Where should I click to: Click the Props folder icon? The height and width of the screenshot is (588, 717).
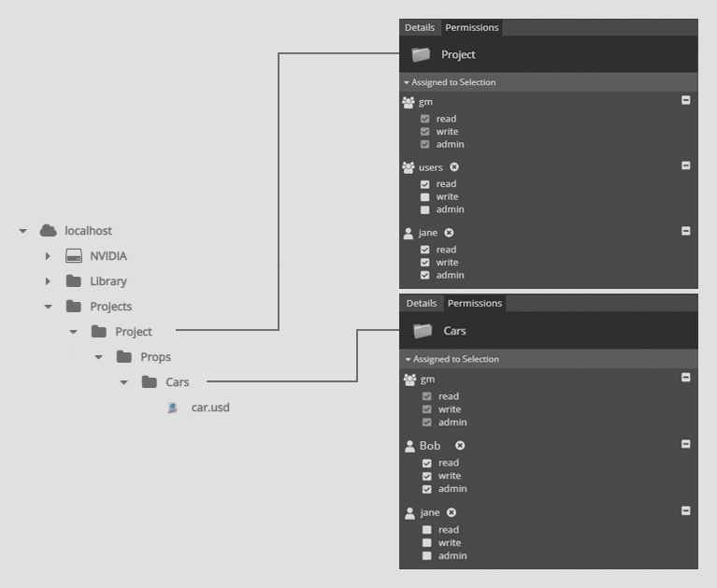coord(124,357)
